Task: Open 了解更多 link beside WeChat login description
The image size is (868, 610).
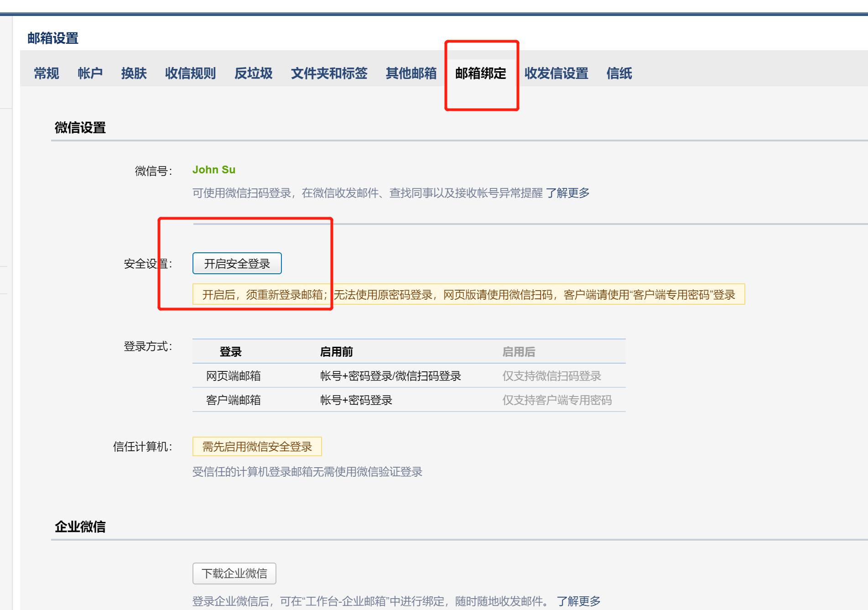Action: click(x=568, y=193)
